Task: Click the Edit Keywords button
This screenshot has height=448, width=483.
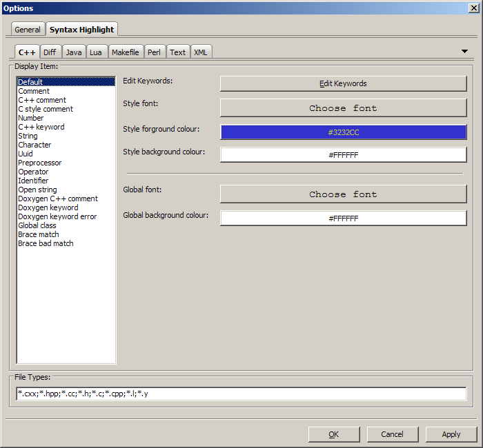Action: pos(343,83)
